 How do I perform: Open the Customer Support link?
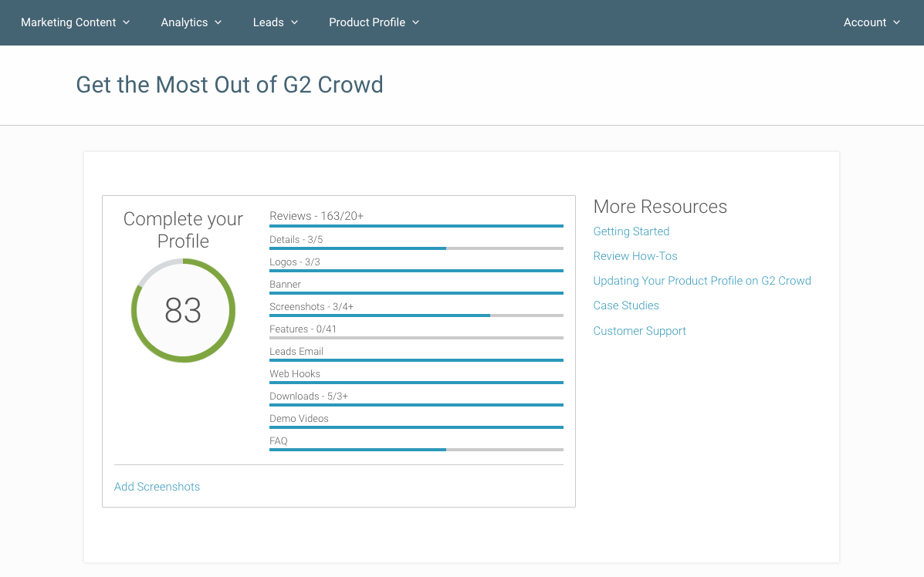tap(639, 331)
